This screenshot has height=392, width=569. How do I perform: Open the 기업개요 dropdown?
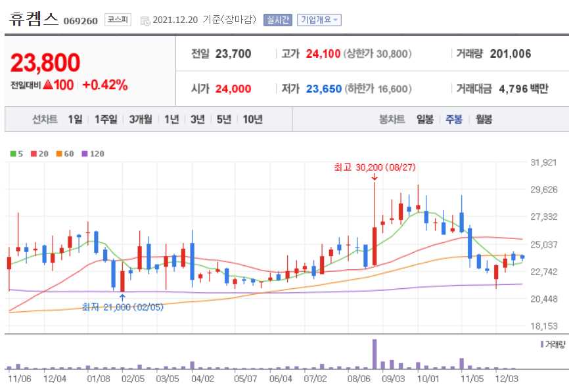(319, 20)
